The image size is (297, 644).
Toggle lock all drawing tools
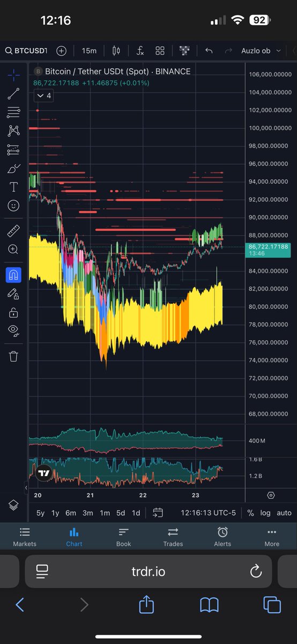[13, 312]
